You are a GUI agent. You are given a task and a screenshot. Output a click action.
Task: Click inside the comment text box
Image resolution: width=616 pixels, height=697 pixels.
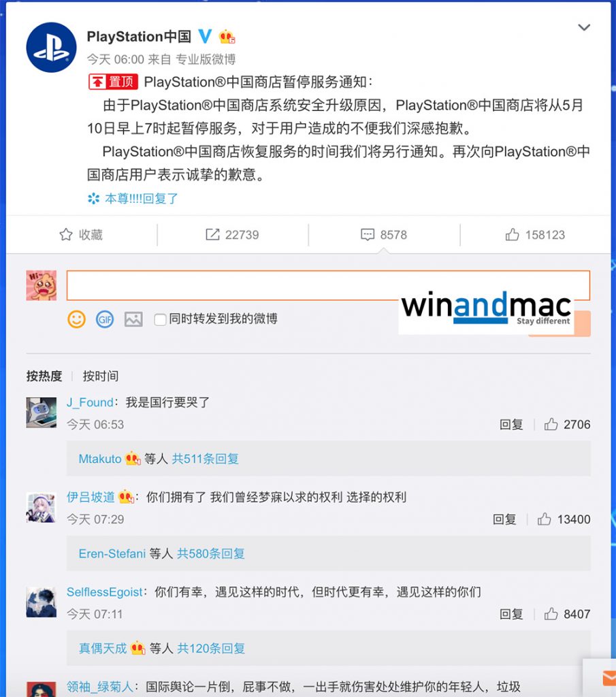coord(328,285)
